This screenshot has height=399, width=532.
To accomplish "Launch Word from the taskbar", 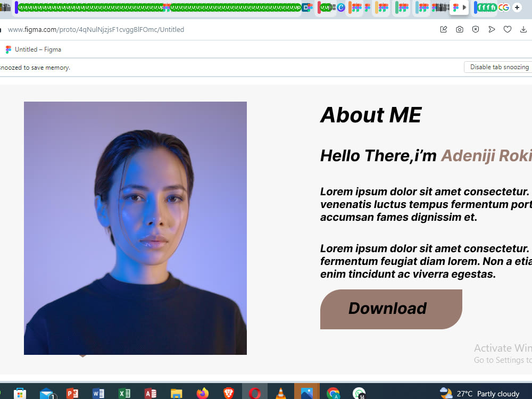I will point(98,393).
